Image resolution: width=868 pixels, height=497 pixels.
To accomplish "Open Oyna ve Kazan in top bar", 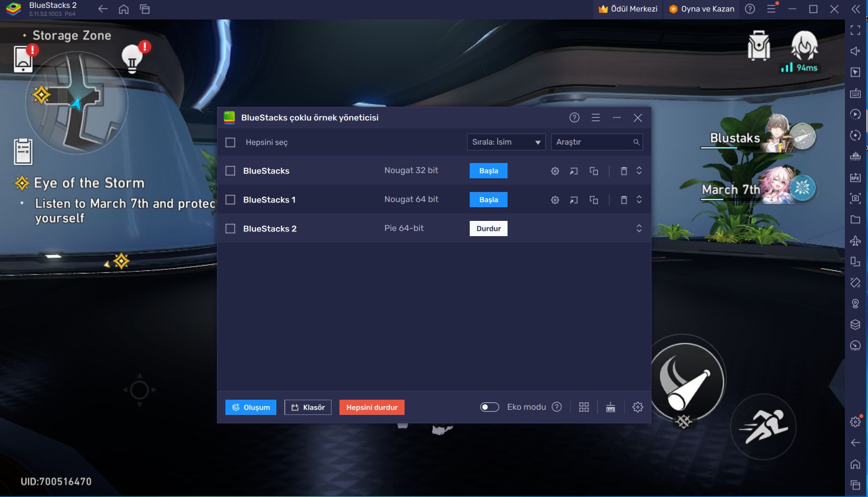I will pos(701,9).
